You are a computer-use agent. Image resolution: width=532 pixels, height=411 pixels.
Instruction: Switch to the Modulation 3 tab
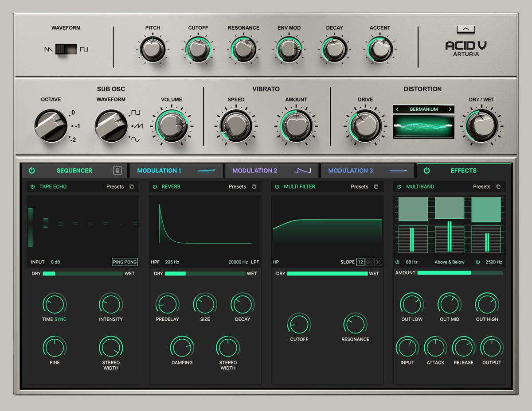pos(368,171)
